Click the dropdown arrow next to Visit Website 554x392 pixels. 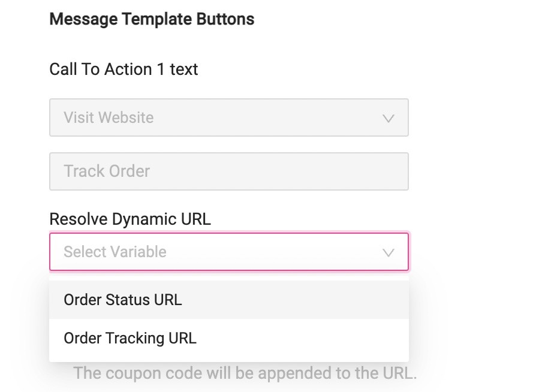click(389, 117)
